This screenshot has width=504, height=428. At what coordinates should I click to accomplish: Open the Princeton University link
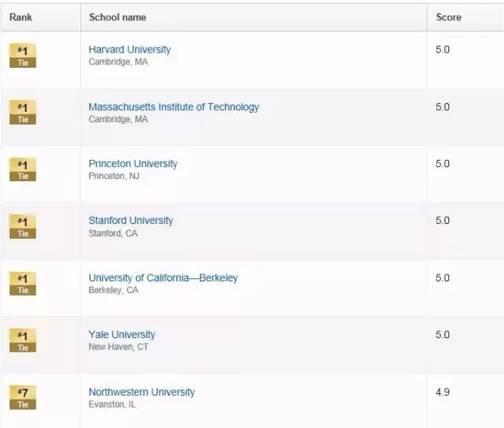point(133,164)
